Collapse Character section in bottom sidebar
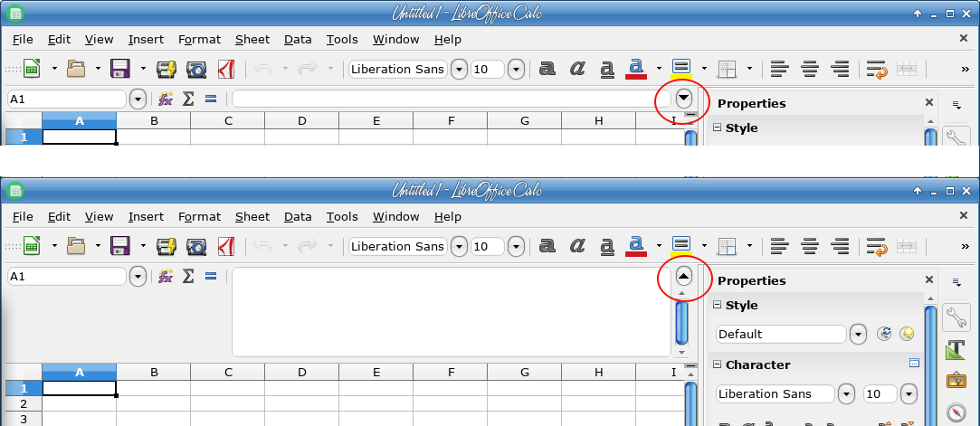Viewport: 980px width, 426px height. pos(717,364)
